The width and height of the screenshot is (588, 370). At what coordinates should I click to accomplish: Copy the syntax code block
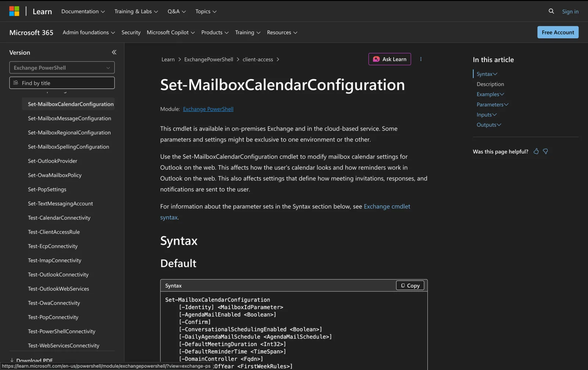tap(410, 285)
